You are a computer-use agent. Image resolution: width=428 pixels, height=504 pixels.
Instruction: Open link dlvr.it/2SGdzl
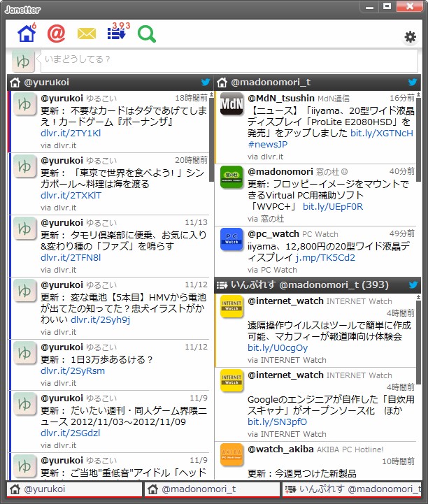tap(70, 433)
